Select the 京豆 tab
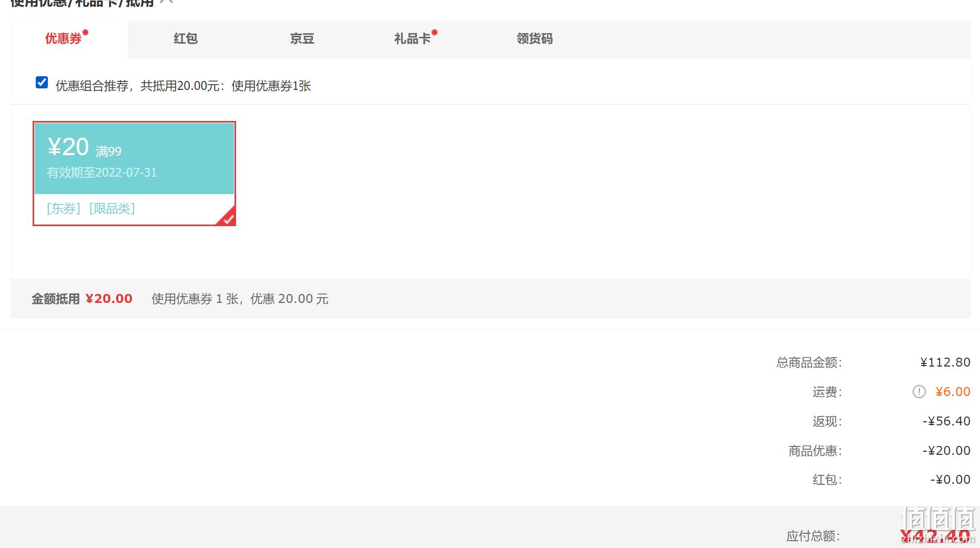Viewport: 980px width, 548px height. coord(302,39)
